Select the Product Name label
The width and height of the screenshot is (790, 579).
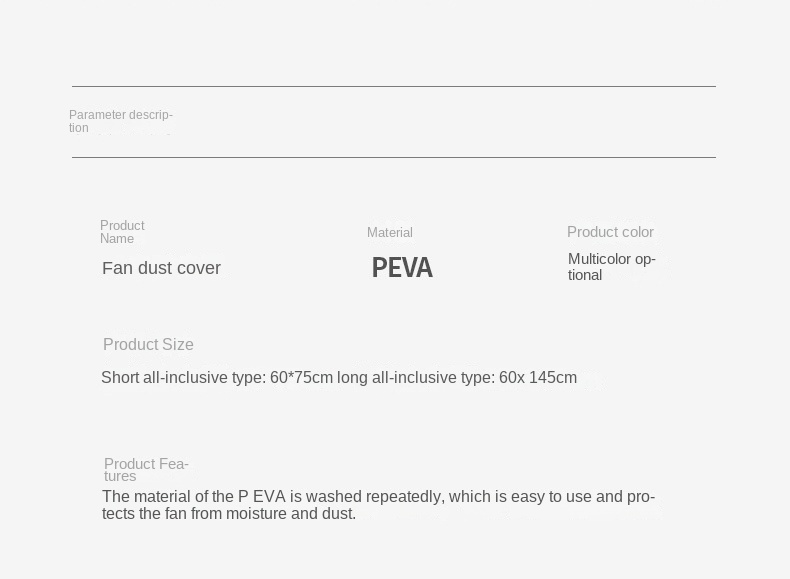tap(122, 232)
